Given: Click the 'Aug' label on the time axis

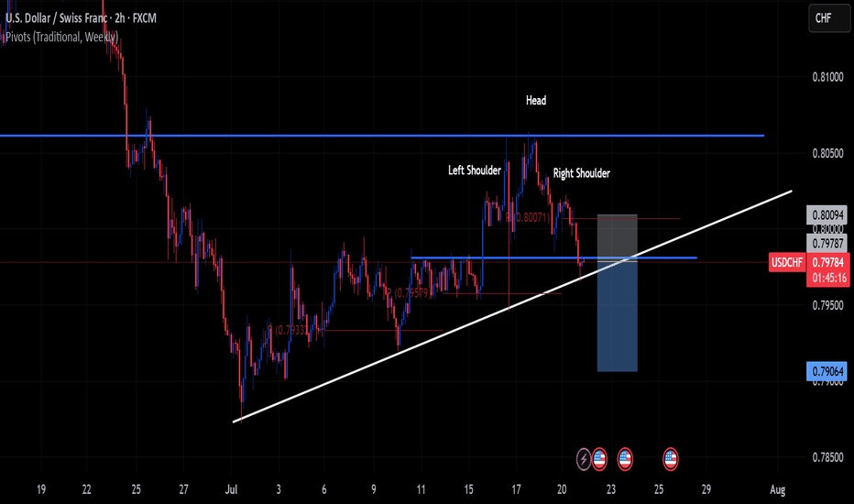Looking at the screenshot, I should (x=778, y=489).
